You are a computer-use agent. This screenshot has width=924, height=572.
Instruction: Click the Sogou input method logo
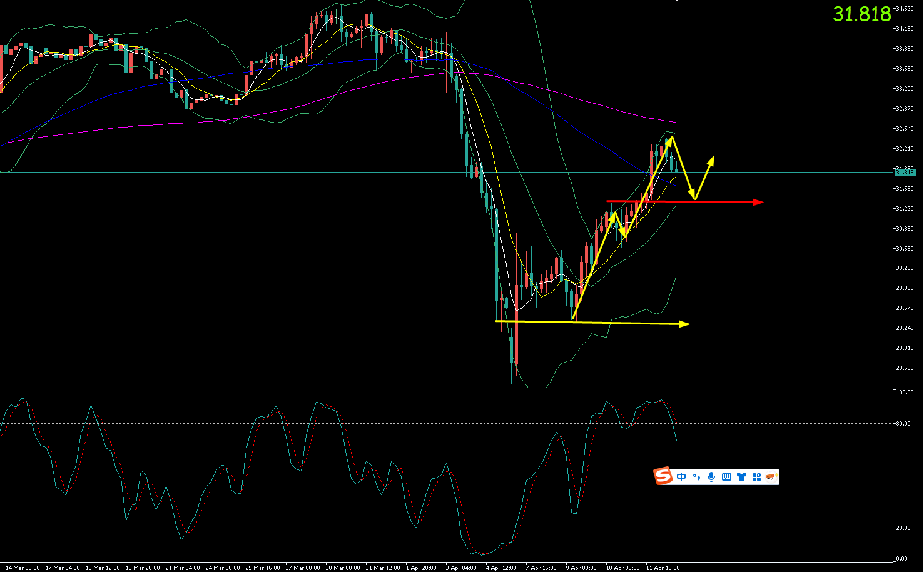point(663,477)
